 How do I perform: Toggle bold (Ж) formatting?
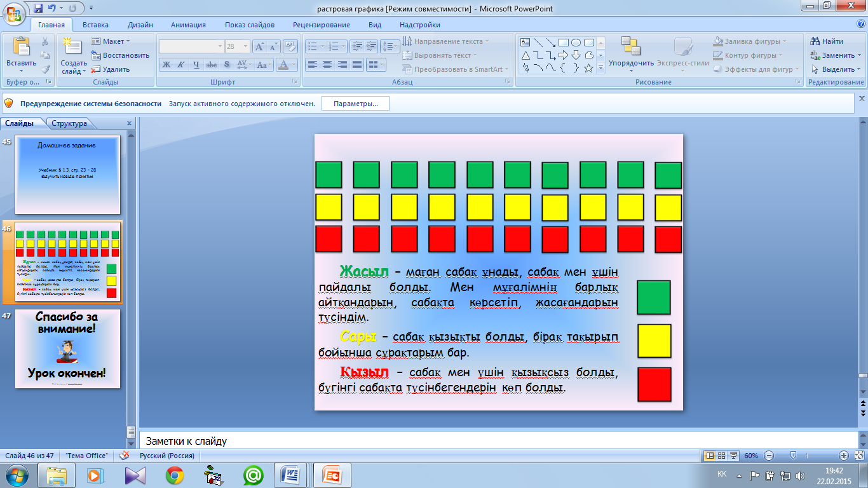166,64
